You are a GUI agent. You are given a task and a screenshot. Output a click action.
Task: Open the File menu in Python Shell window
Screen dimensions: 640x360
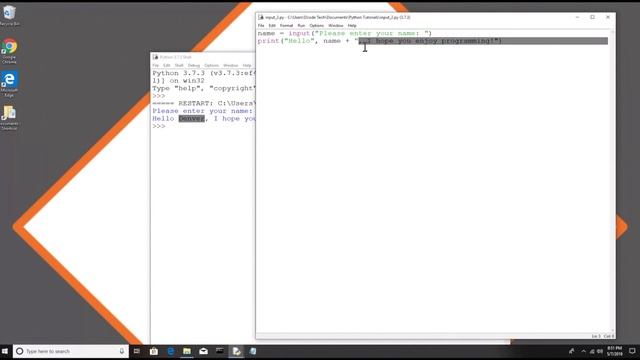click(156, 65)
